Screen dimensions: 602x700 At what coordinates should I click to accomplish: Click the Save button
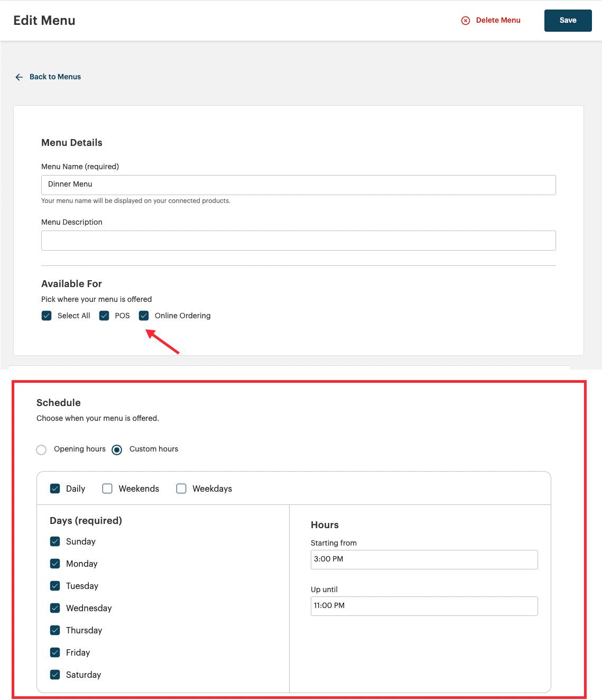coord(568,20)
